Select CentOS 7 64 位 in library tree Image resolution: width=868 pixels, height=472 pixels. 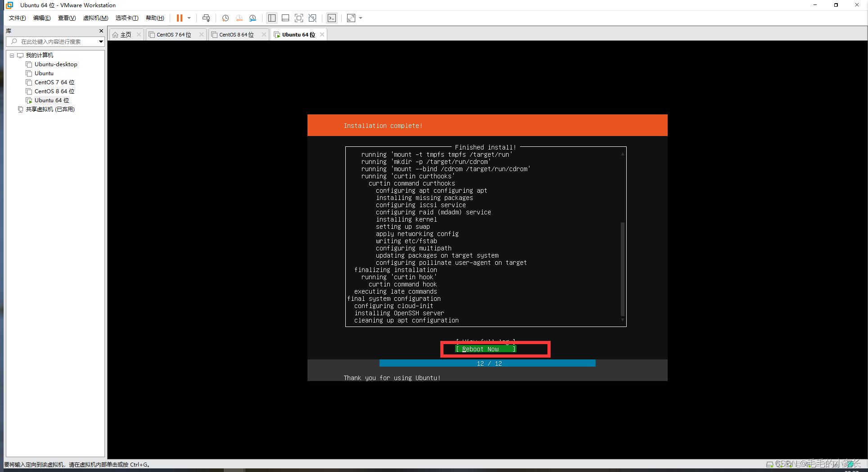[x=54, y=82]
